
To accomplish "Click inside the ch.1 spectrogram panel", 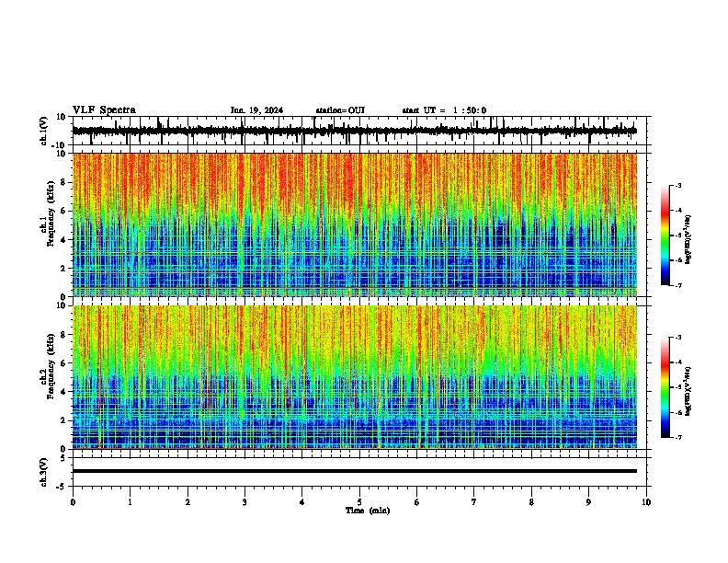I will pos(355,224).
